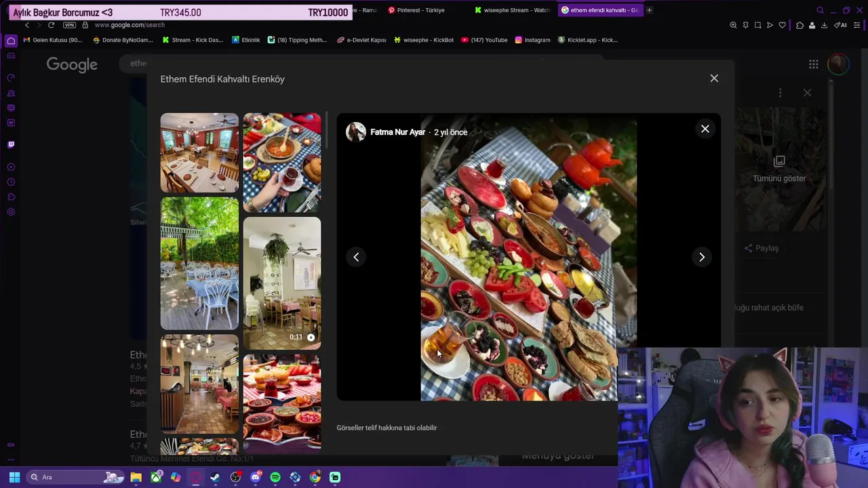The width and height of the screenshot is (868, 488).
Task: Click the Paylaş share button
Action: (762, 248)
